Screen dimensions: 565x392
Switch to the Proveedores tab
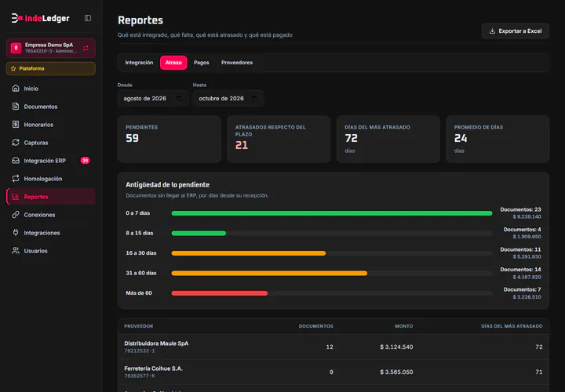(237, 63)
